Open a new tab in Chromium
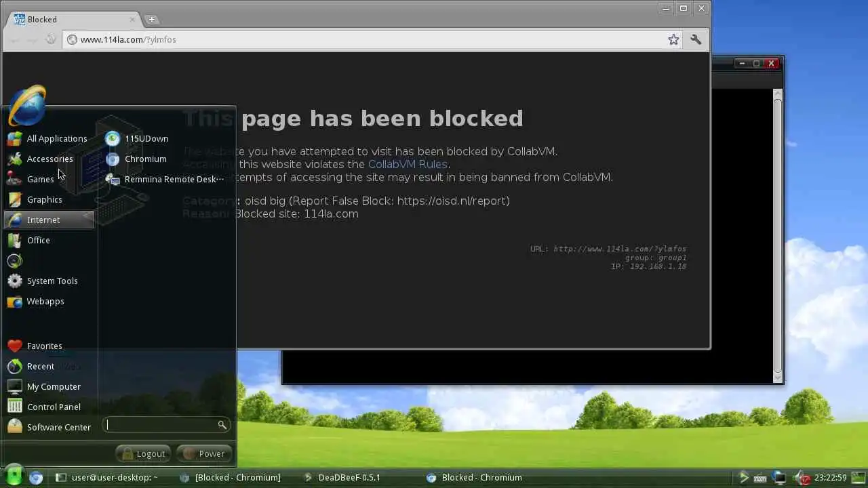The image size is (868, 488). tap(152, 19)
